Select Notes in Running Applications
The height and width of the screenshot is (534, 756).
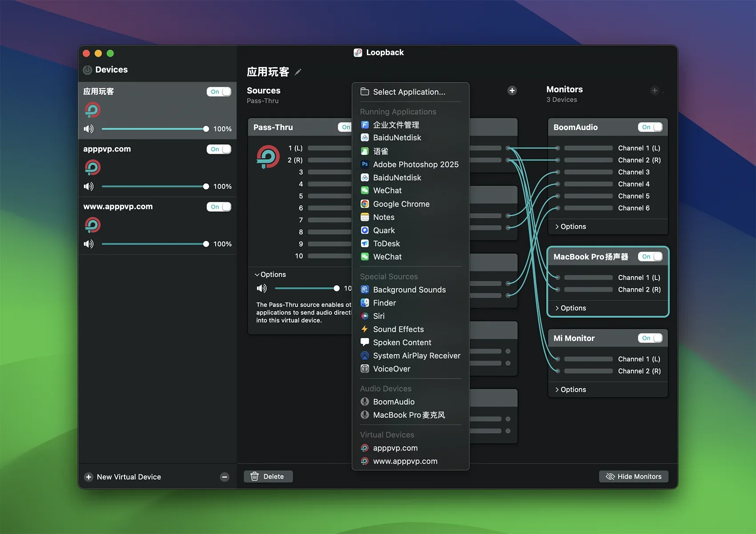coord(410,217)
